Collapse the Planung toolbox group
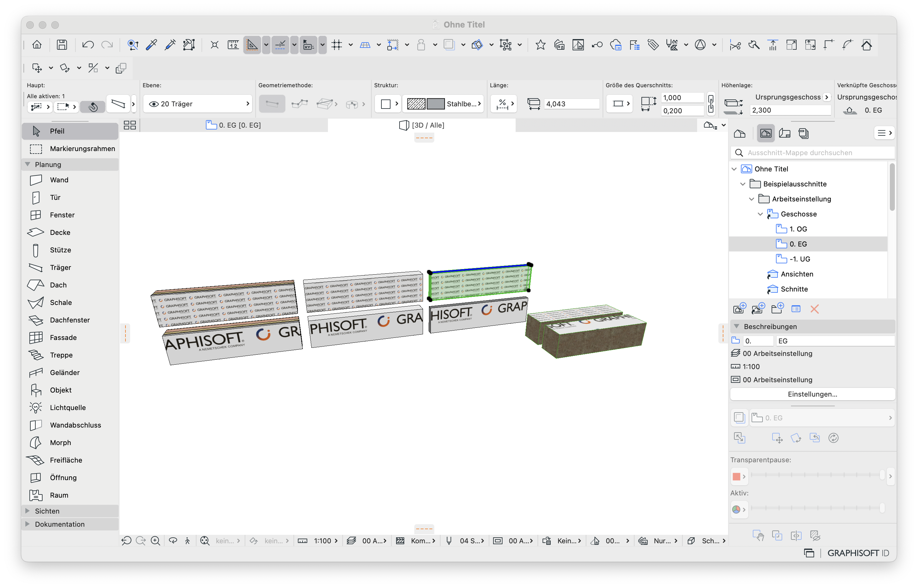This screenshot has width=918, height=588. pyautogui.click(x=28, y=165)
